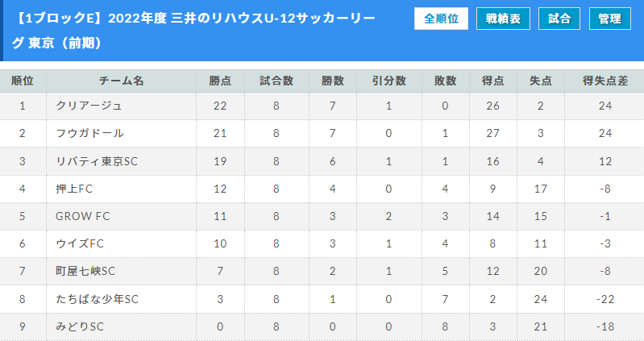Click the 順位 column header

pyautogui.click(x=23, y=81)
